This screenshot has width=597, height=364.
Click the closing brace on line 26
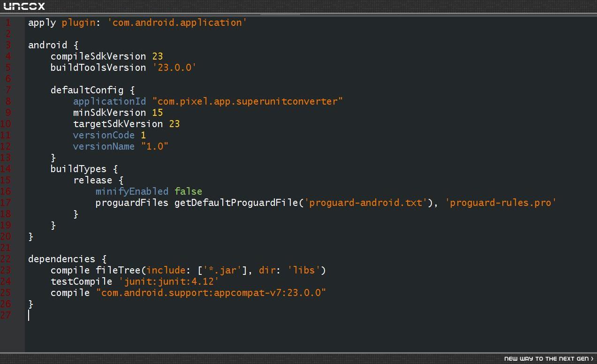click(31, 304)
